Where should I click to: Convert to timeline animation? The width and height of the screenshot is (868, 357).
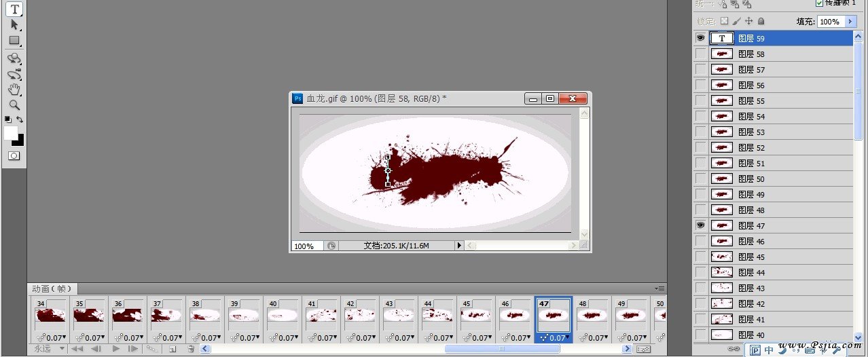point(643,349)
